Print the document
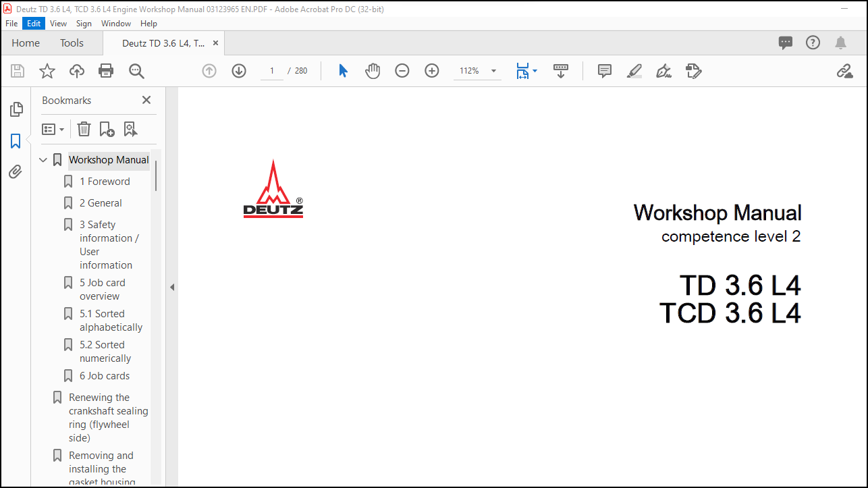 106,71
